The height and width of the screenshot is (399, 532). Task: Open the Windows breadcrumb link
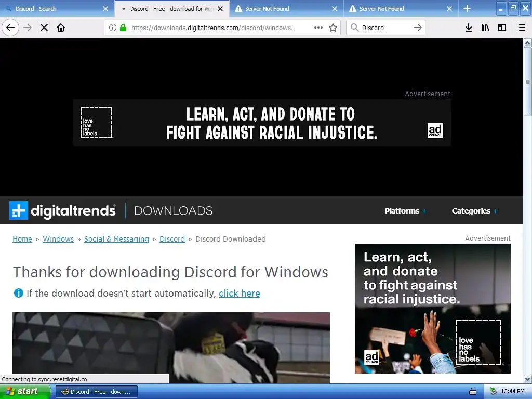58,239
